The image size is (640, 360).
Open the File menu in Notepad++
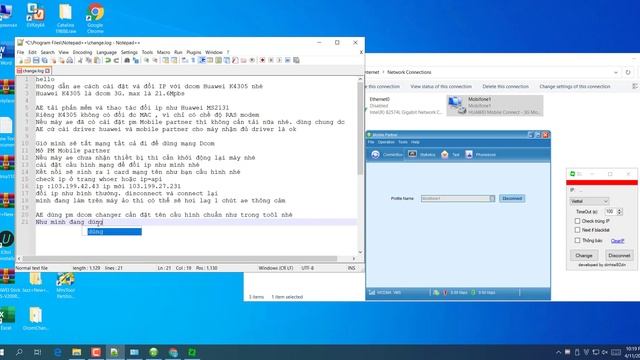coord(20,52)
